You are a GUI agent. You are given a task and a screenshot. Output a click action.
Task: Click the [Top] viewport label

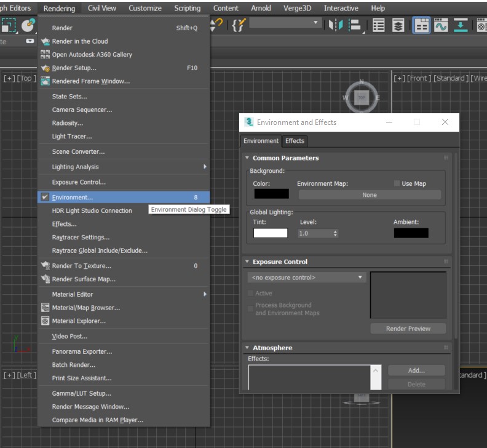[26, 78]
